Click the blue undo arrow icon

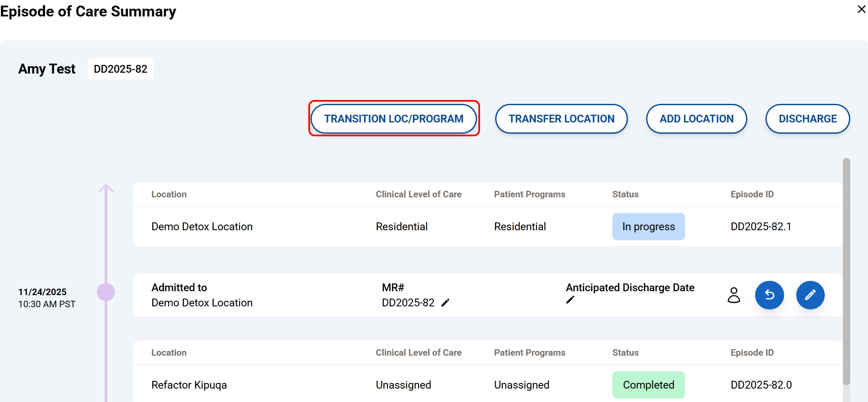pos(769,295)
